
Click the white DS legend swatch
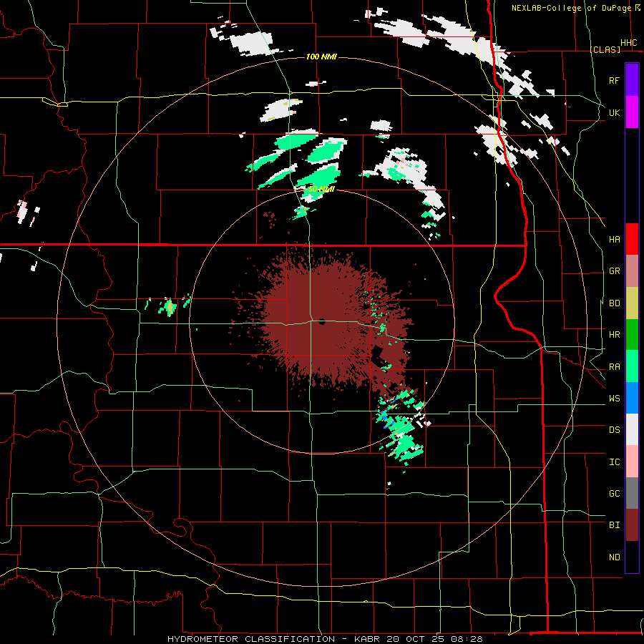pos(632,429)
